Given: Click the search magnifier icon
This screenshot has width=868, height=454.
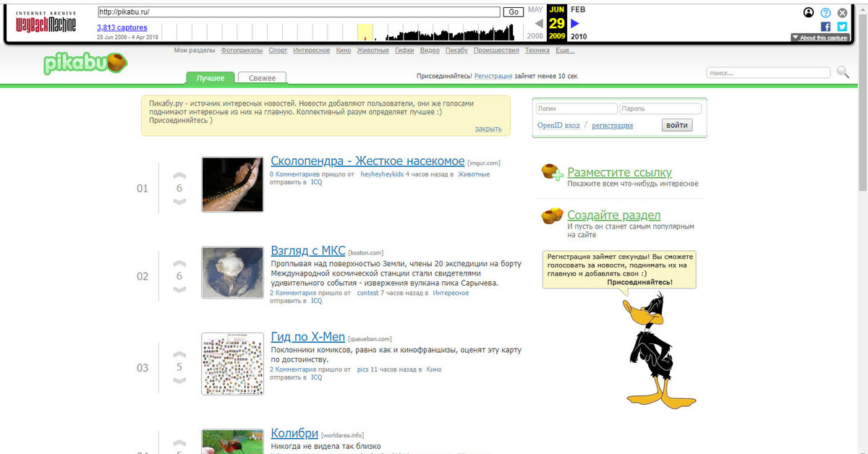Looking at the screenshot, I should click(x=843, y=72).
